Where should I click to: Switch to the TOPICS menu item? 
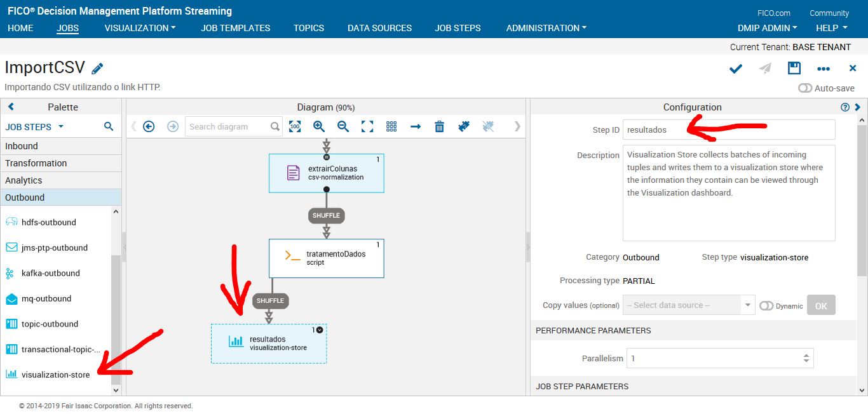coord(309,28)
